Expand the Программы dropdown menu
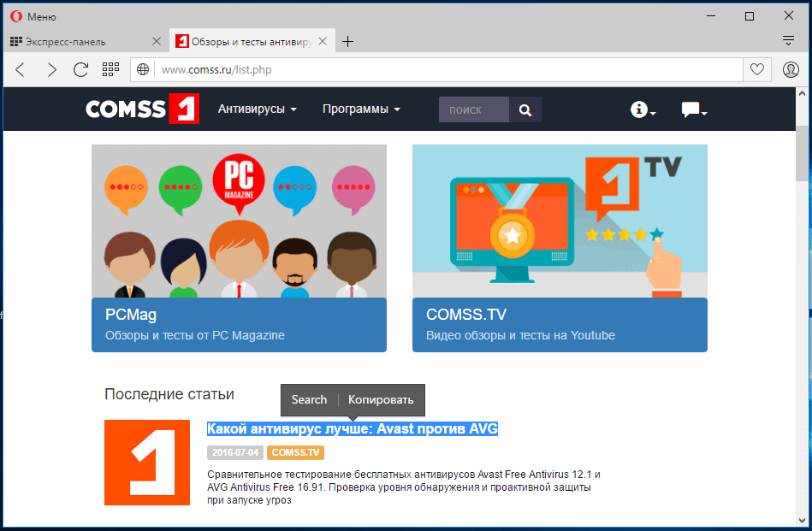812x531 pixels. point(361,109)
